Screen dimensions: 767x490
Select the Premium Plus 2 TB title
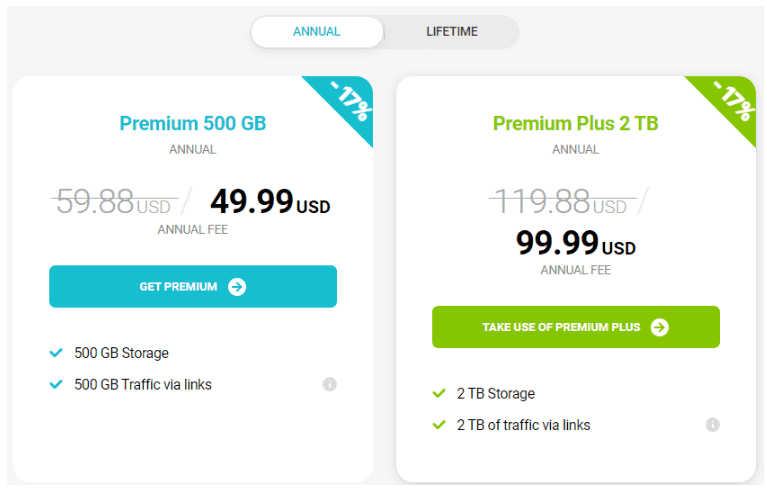point(575,123)
